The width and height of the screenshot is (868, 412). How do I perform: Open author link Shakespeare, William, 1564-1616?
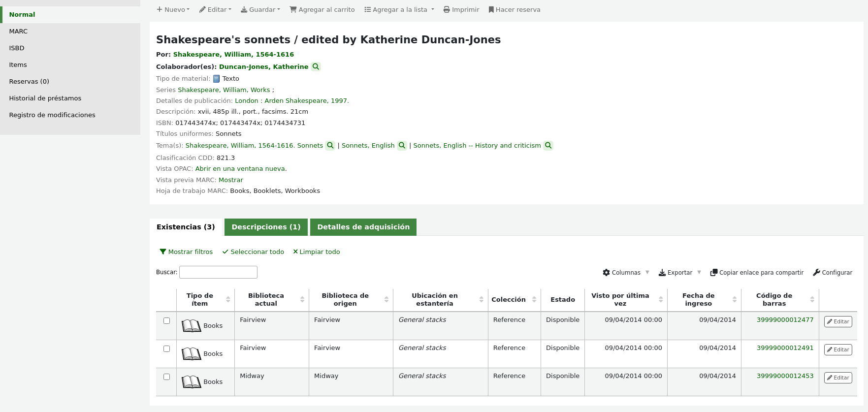click(233, 55)
